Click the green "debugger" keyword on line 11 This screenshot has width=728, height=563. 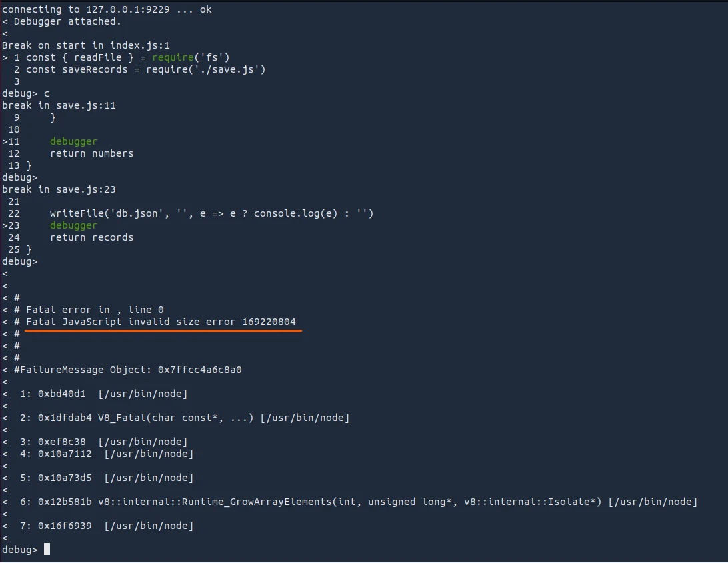(73, 141)
